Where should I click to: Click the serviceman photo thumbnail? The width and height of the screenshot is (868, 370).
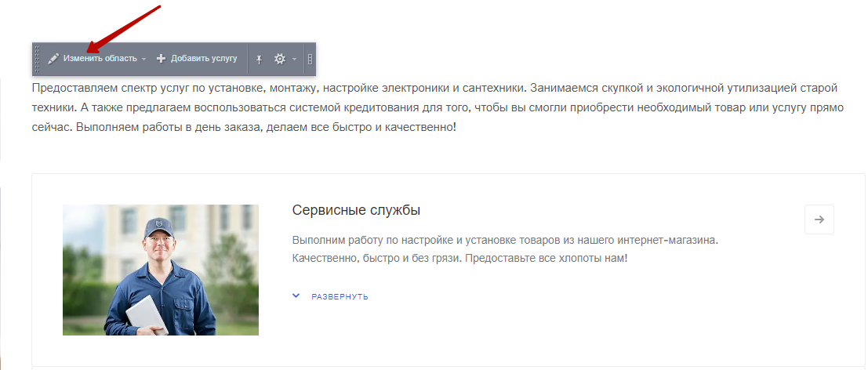coord(161,270)
